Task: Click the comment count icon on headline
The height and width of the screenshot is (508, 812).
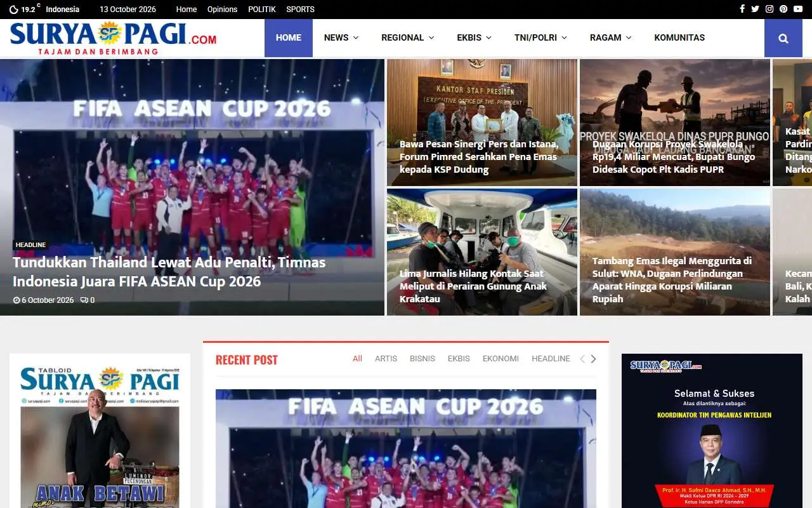Action: click(x=84, y=300)
